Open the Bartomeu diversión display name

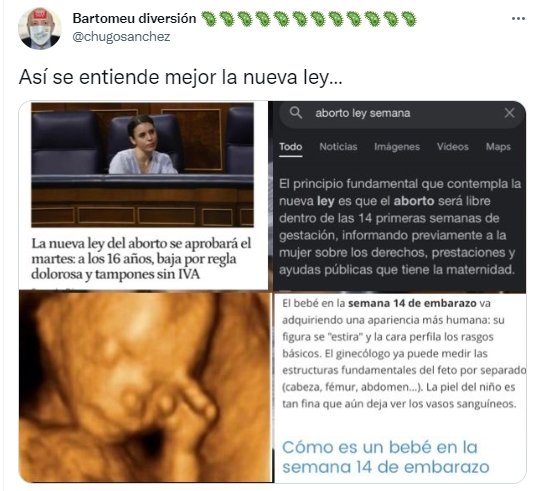(x=134, y=18)
